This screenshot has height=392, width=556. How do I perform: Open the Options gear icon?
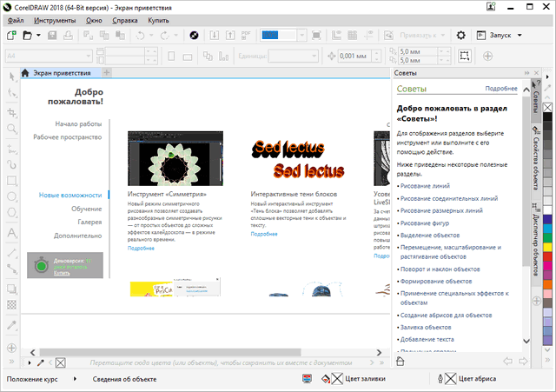[461, 36]
